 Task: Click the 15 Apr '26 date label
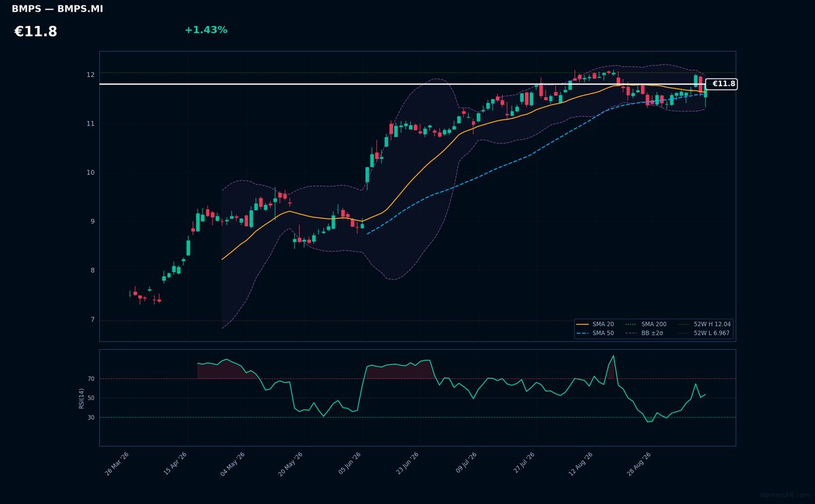[x=175, y=463]
